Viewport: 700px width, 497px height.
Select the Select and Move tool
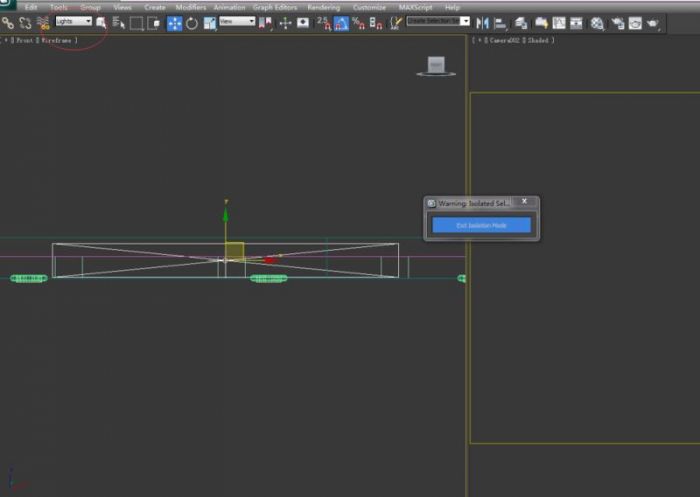click(174, 22)
